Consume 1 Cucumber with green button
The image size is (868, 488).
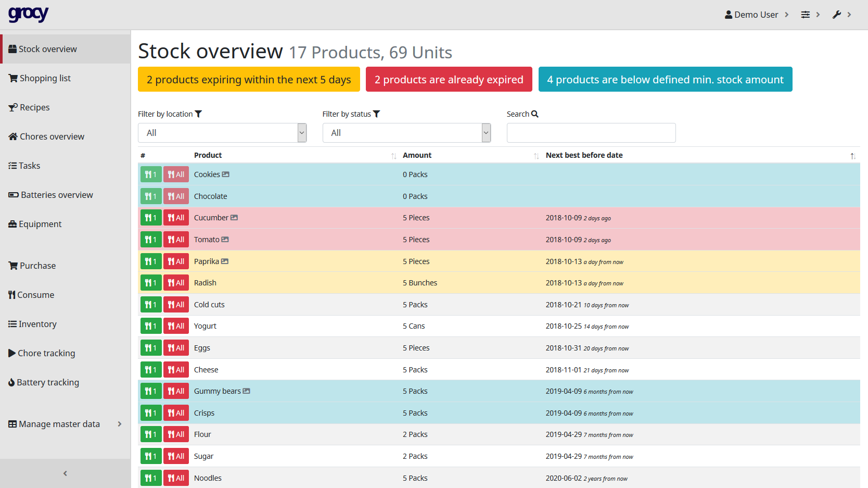pyautogui.click(x=151, y=218)
